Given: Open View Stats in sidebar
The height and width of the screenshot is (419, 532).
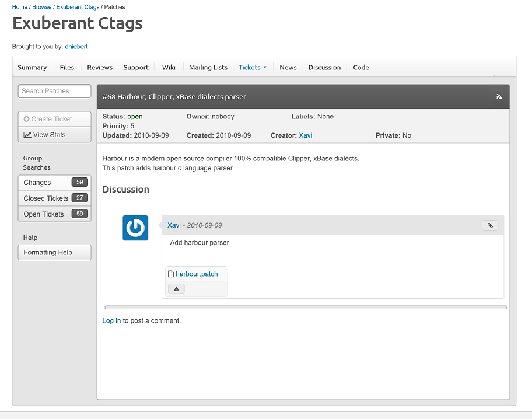Looking at the screenshot, I should point(54,135).
